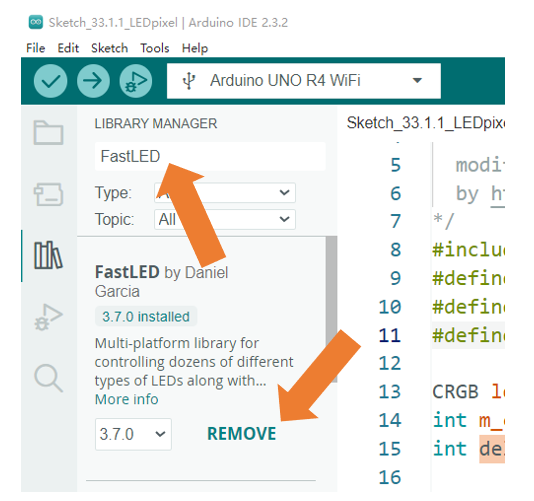Open the Tools menu
The width and height of the screenshot is (534, 501).
click(x=155, y=48)
